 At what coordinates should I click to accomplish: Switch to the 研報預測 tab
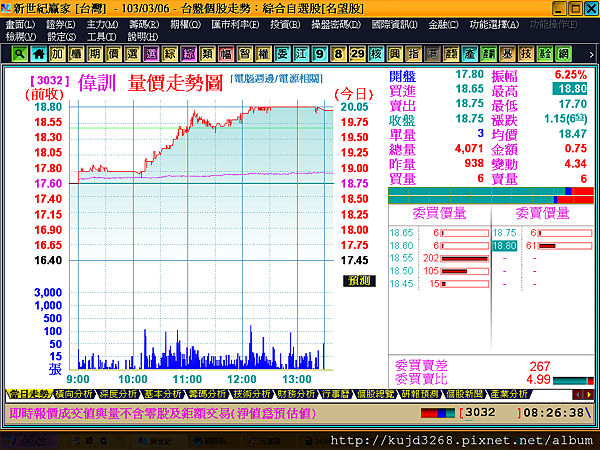[420, 394]
